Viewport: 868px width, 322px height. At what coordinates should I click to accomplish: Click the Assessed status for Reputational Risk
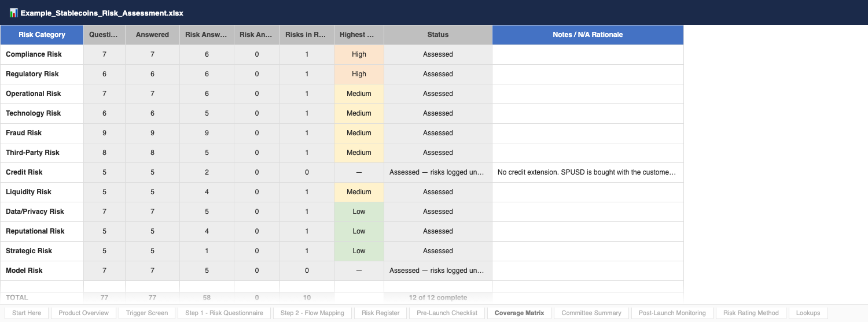438,231
